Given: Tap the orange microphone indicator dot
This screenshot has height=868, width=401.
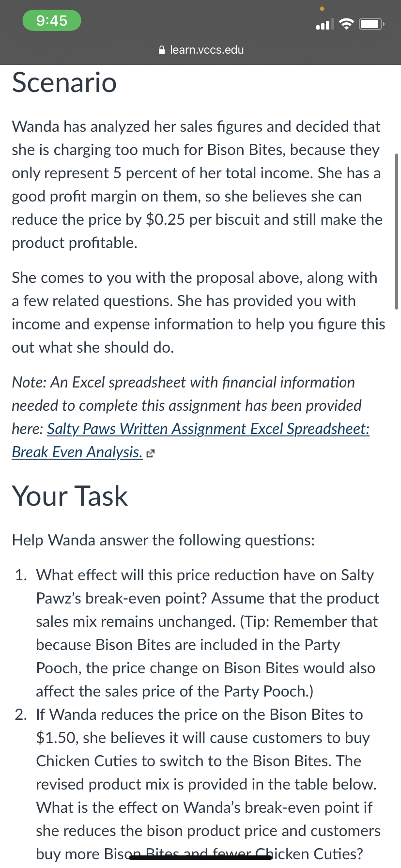Looking at the screenshot, I should (x=322, y=9).
